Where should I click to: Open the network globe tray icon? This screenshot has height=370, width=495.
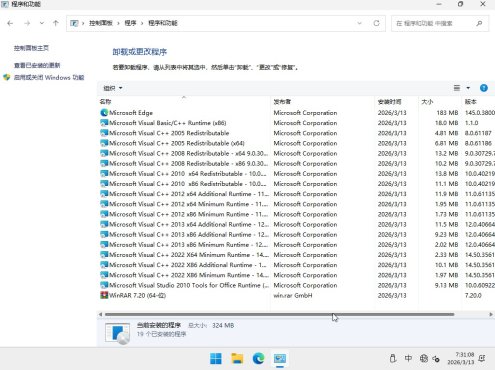click(424, 359)
